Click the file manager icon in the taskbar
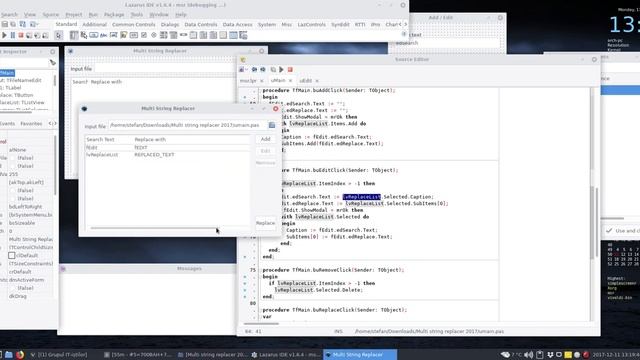The image size is (640, 360). 9,355
